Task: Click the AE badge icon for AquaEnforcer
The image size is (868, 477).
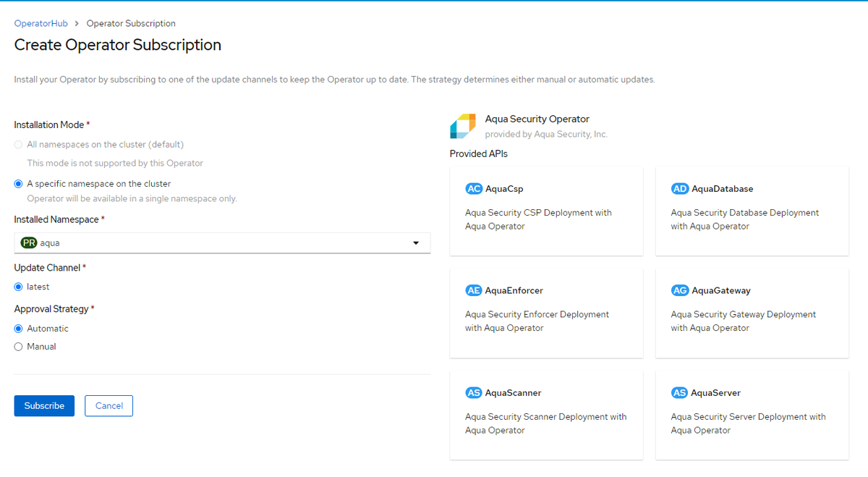Action: pos(474,290)
